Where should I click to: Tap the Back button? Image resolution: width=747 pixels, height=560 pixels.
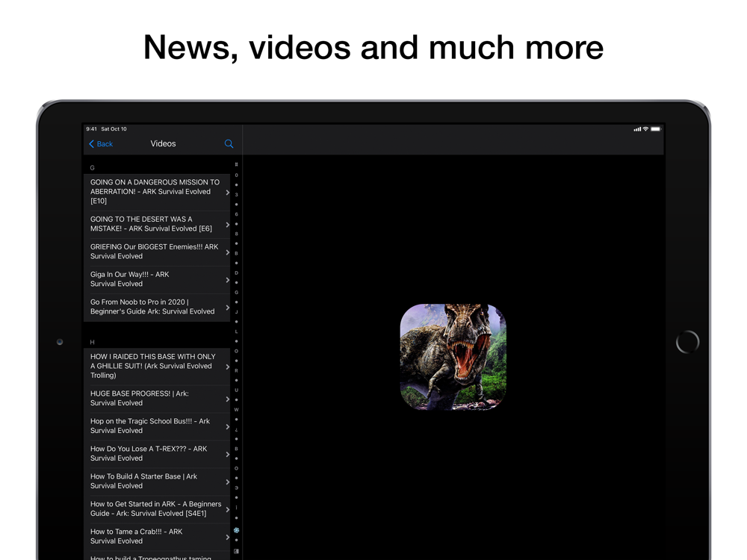(x=101, y=144)
